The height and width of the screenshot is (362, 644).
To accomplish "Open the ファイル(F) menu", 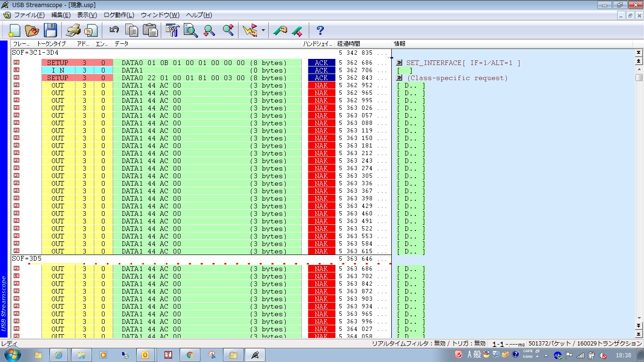I will pyautogui.click(x=29, y=15).
